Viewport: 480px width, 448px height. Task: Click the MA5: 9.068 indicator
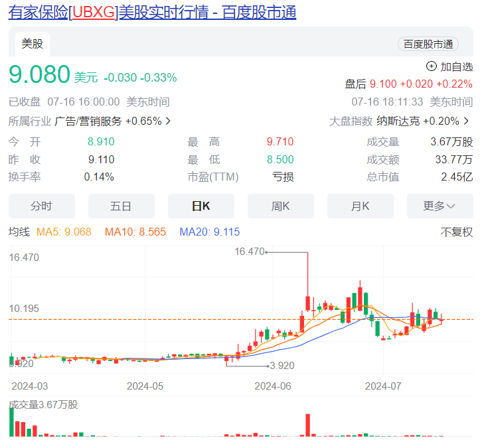[x=64, y=232]
